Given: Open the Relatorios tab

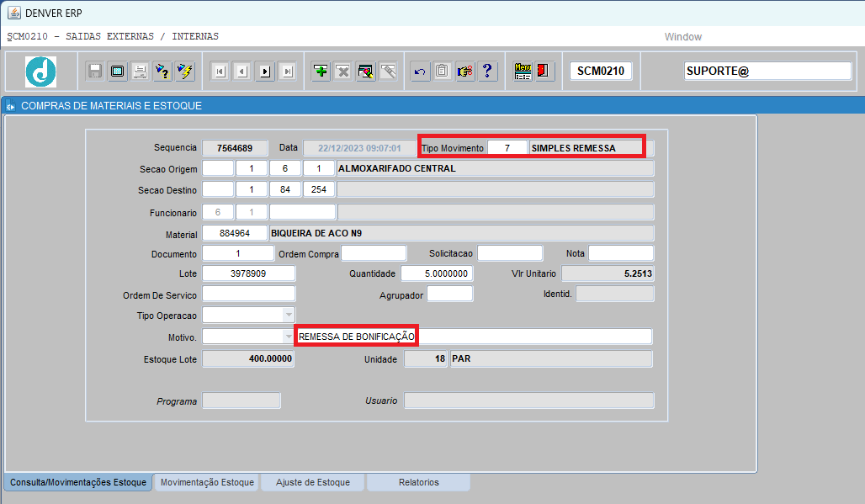Looking at the screenshot, I should pos(419,482).
